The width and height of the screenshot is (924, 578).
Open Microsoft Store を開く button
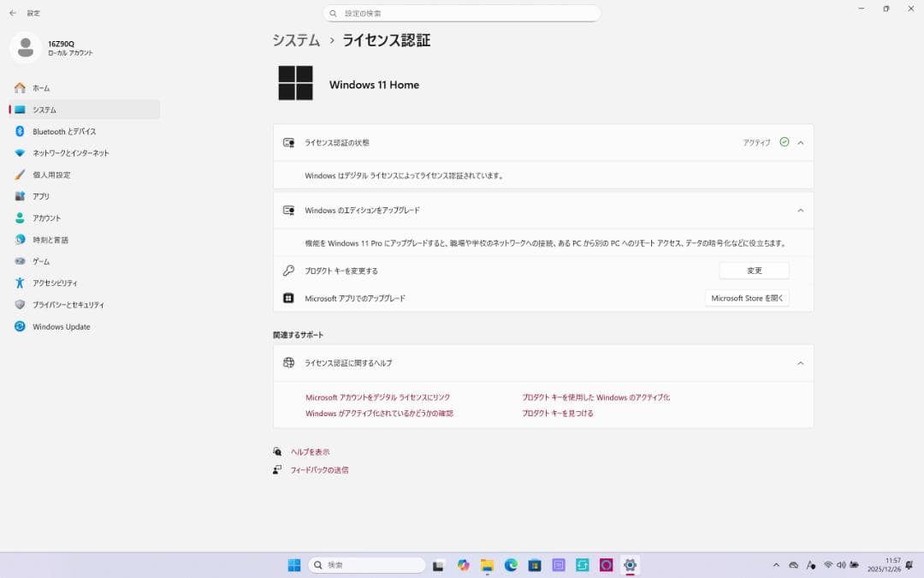point(746,298)
